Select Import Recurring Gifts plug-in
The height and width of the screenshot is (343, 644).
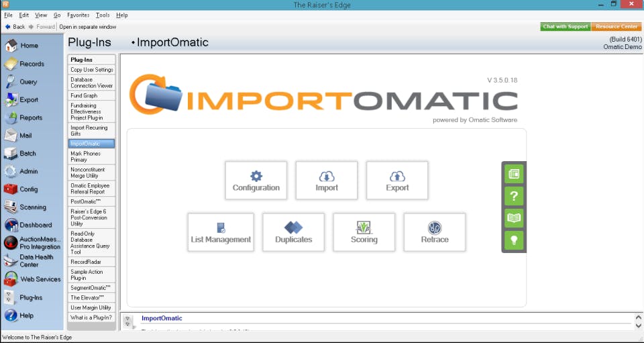[92, 131]
